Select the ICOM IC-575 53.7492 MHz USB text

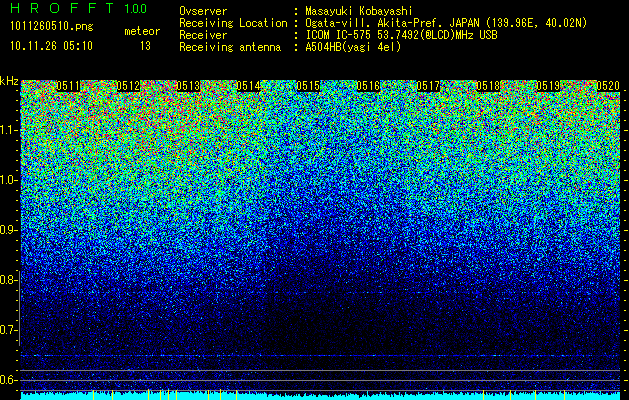[x=402, y=35]
